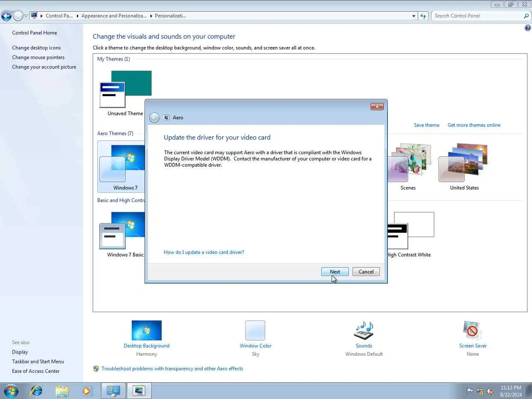Open Windows Media Player from taskbar
Viewport: 532px width, 399px height.
pyautogui.click(x=87, y=391)
